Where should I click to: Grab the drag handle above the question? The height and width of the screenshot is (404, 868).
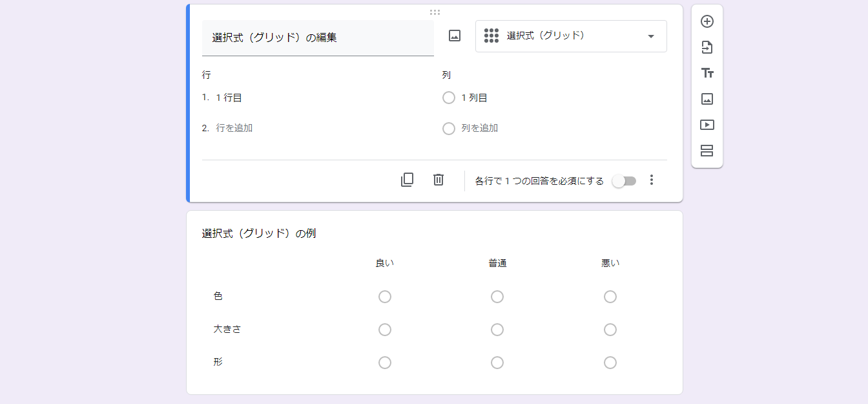click(435, 12)
